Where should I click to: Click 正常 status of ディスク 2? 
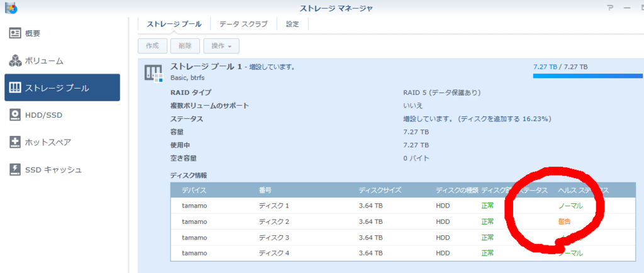coord(487,221)
